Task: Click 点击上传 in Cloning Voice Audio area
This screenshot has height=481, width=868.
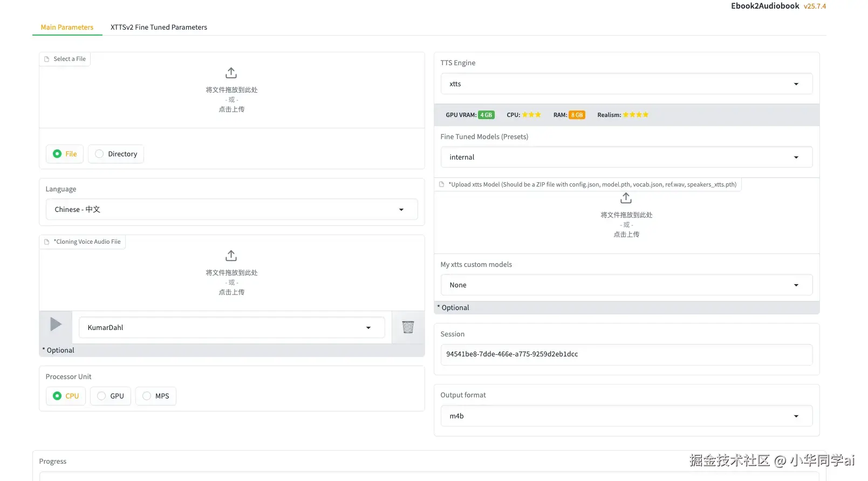Action: coord(231,292)
